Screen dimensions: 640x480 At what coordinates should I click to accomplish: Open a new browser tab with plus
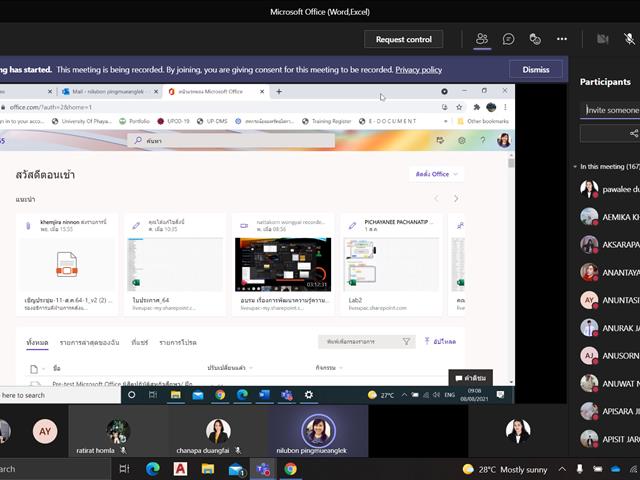279,92
